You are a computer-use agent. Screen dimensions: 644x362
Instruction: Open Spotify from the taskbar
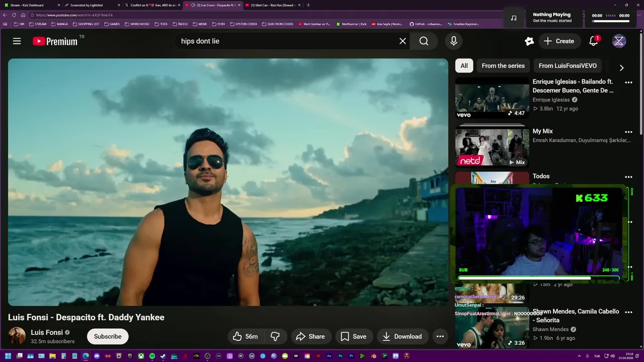(152, 356)
